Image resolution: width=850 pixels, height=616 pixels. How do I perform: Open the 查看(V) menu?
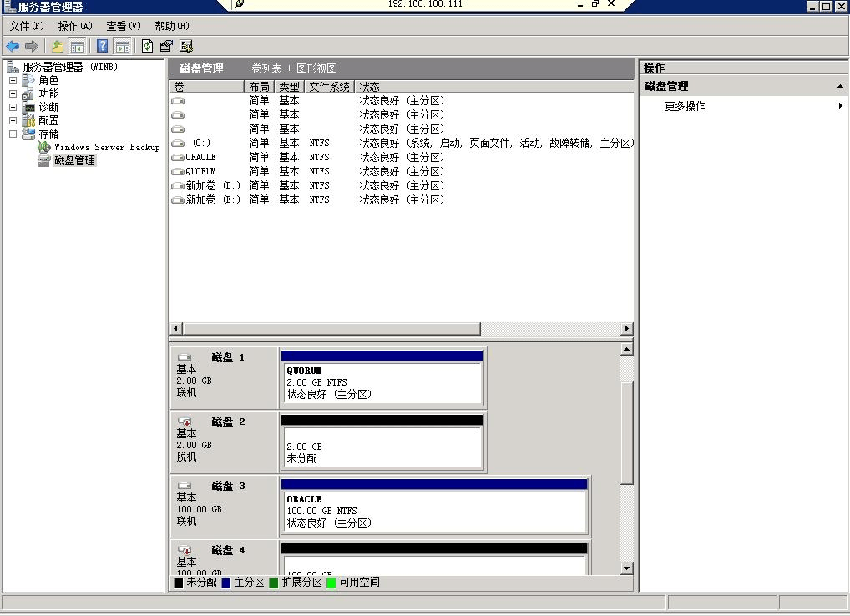tap(124, 26)
